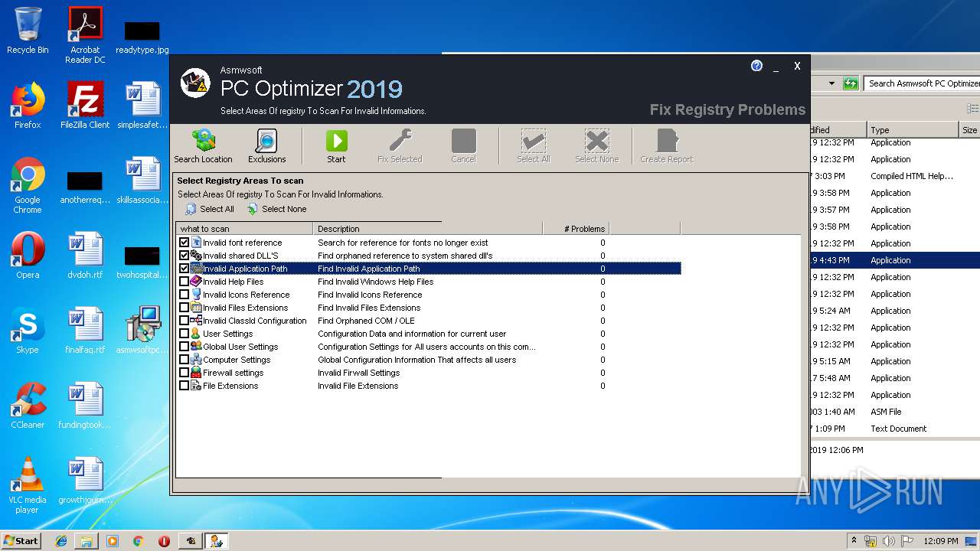The image size is (980, 551).
Task: Open Skype desktop icon
Action: (x=28, y=331)
